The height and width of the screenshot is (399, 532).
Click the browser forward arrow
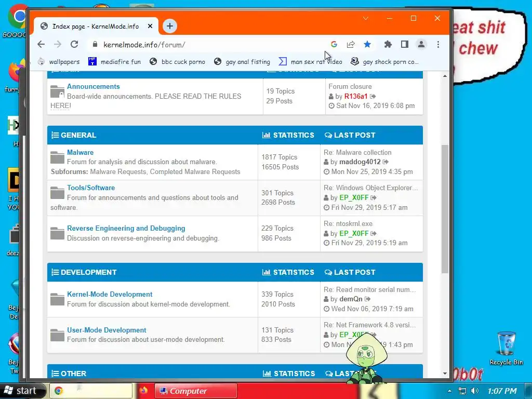(58, 45)
